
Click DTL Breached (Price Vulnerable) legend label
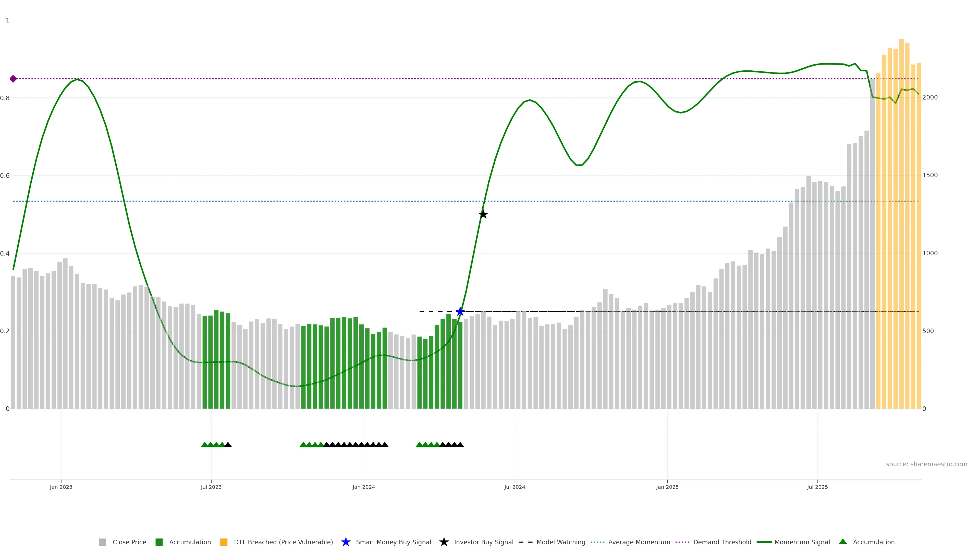(283, 542)
